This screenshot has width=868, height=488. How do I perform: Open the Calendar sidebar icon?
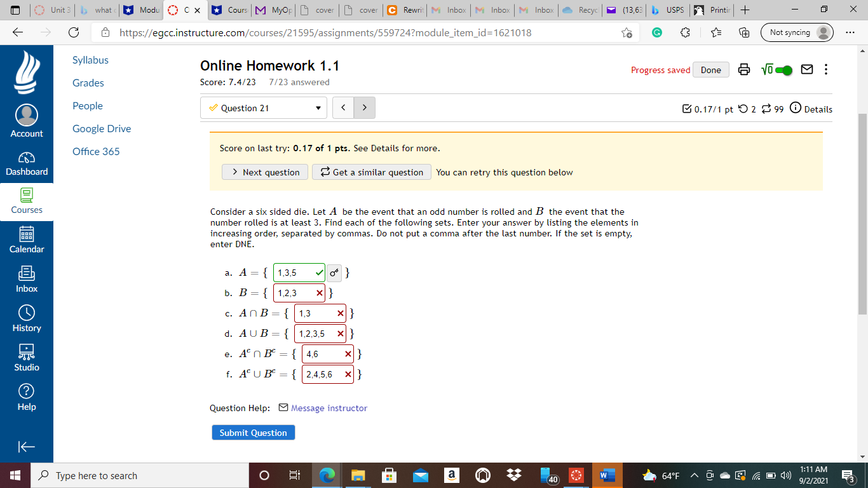[26, 240]
